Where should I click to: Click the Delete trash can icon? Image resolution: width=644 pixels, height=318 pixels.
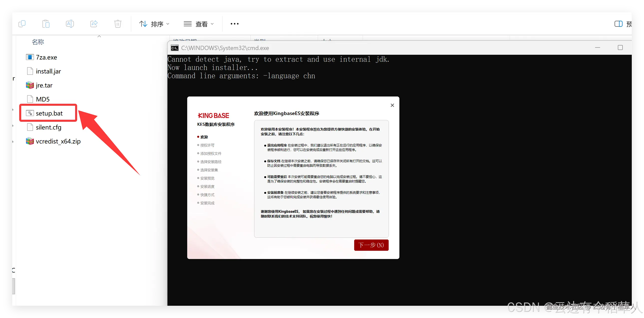pyautogui.click(x=118, y=24)
